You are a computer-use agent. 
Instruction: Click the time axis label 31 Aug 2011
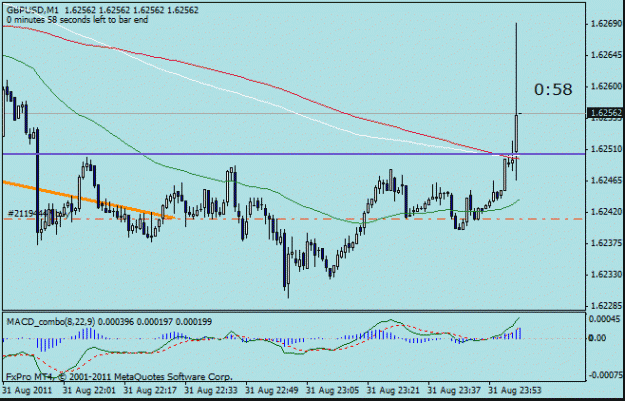pyautogui.click(x=28, y=389)
